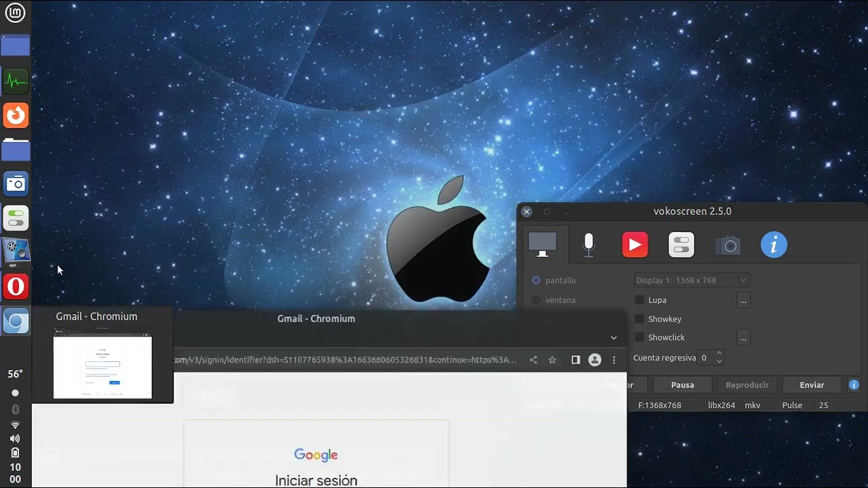The height and width of the screenshot is (488, 868).
Task: Open the System Monitor panel launcher
Action: [x=16, y=81]
